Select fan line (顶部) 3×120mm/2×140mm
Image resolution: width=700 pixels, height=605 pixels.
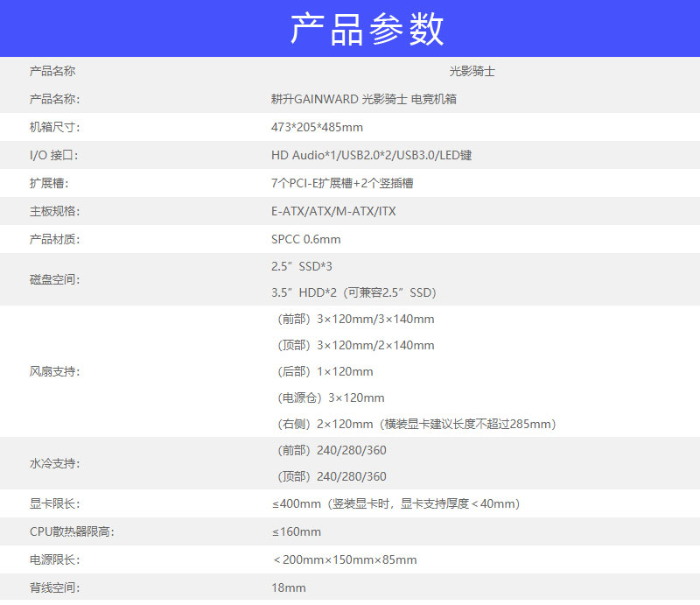click(x=356, y=345)
